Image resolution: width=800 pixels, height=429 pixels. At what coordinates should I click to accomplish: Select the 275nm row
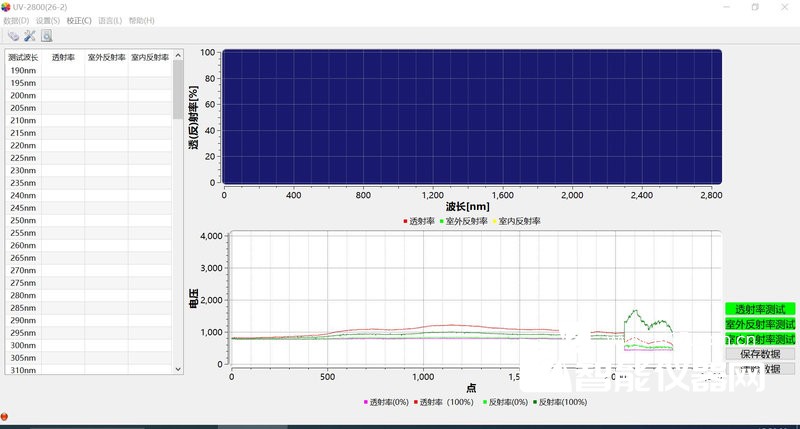coord(89,283)
